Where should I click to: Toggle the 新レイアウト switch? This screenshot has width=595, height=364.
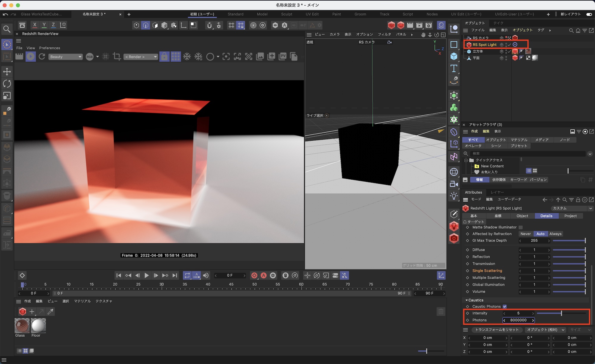coord(589,14)
